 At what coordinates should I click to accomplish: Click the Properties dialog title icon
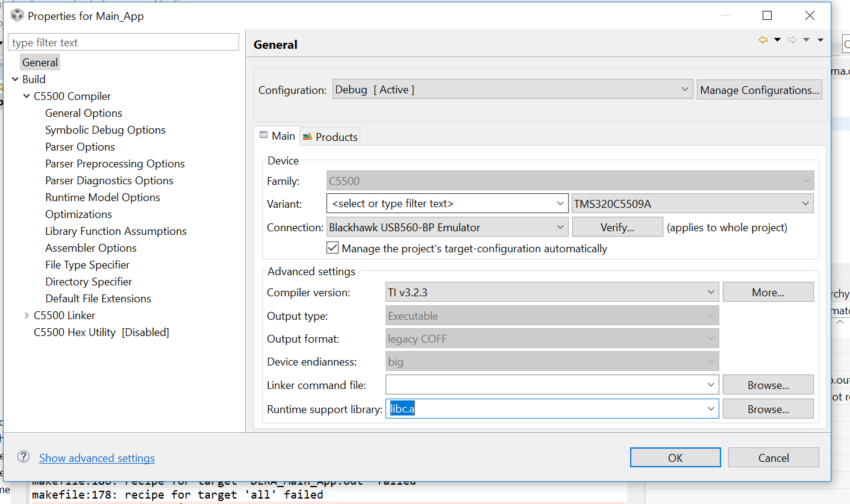pos(17,15)
